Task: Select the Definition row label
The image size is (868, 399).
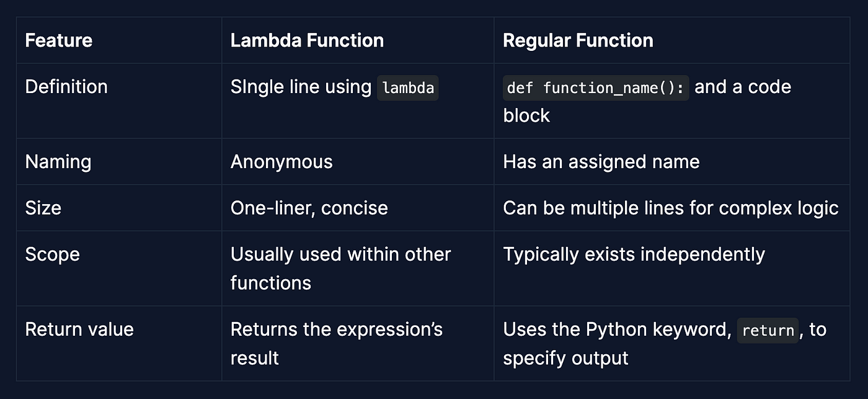Action: (66, 86)
